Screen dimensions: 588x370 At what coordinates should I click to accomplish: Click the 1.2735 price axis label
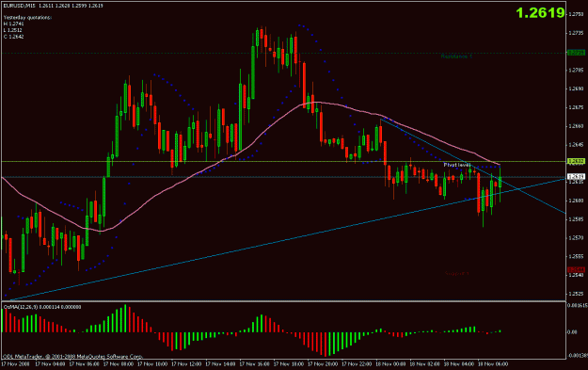[577, 33]
